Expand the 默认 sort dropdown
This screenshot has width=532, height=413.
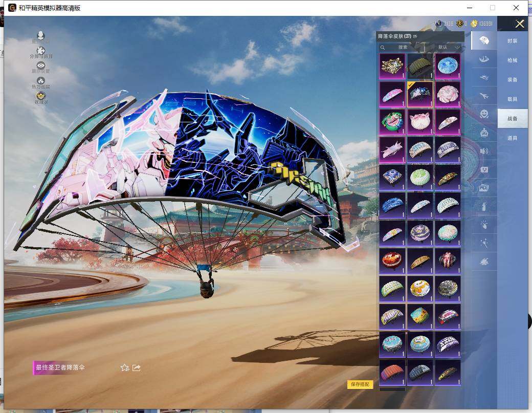coord(449,47)
